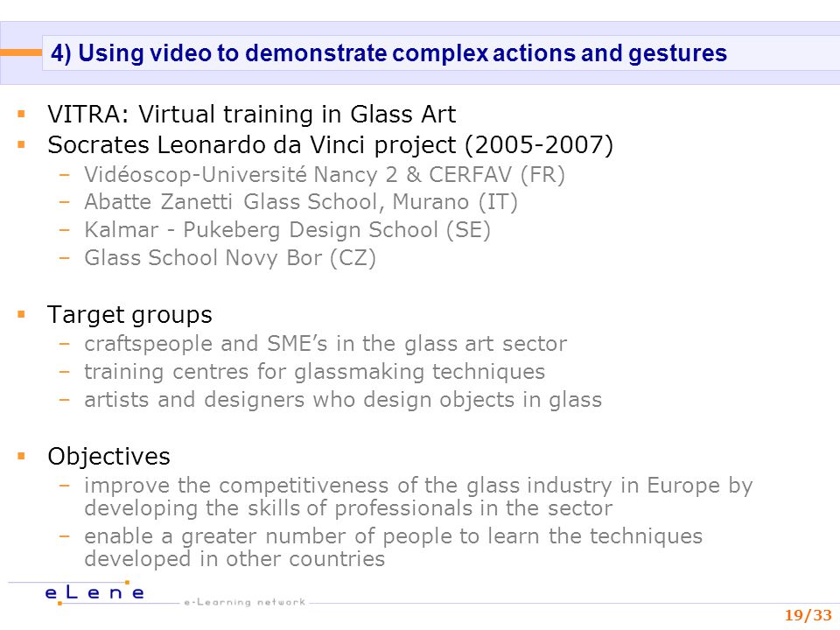
Task: Click craftspeople and SME's sub-bullet
Action: (325, 344)
